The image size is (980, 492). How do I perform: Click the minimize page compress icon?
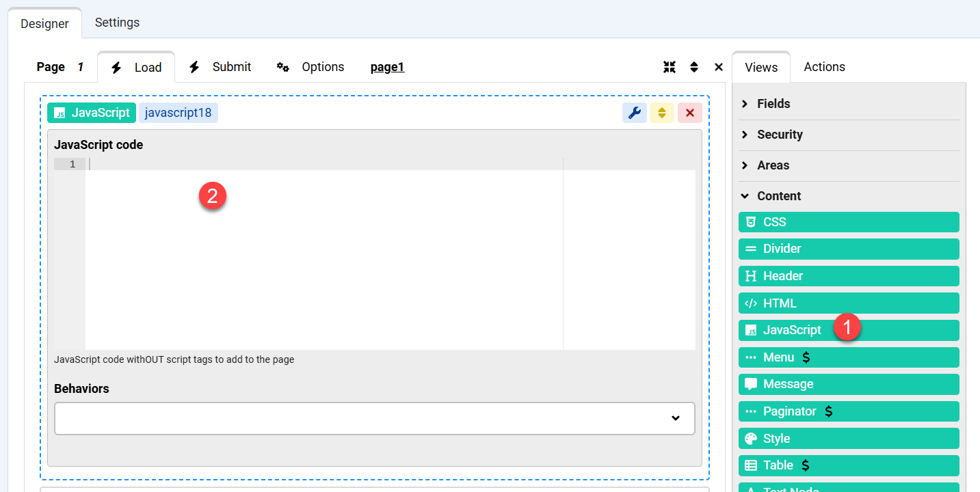(x=670, y=67)
